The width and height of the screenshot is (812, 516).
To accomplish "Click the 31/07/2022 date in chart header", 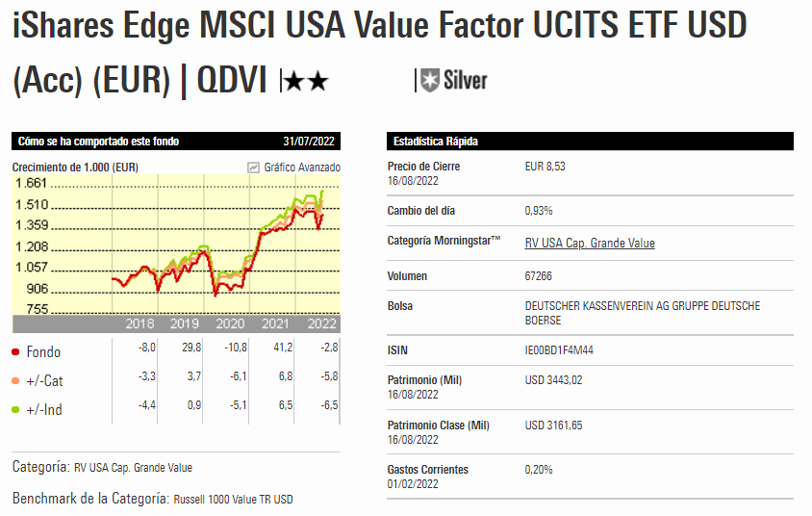I will click(x=309, y=142).
